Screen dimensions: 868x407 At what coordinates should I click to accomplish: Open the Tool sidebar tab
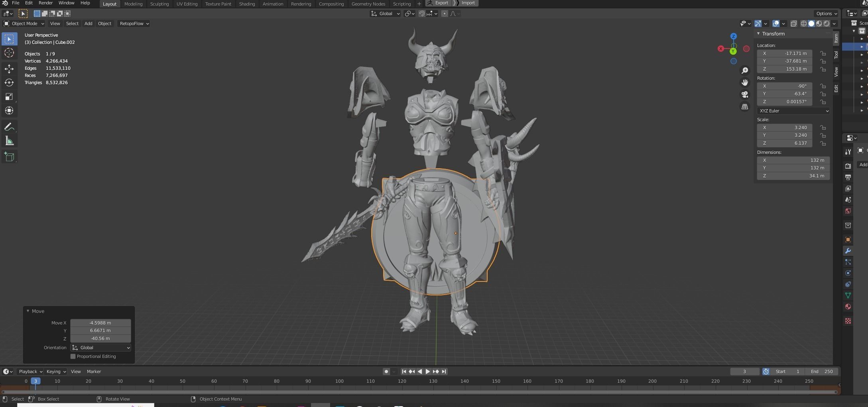click(836, 55)
